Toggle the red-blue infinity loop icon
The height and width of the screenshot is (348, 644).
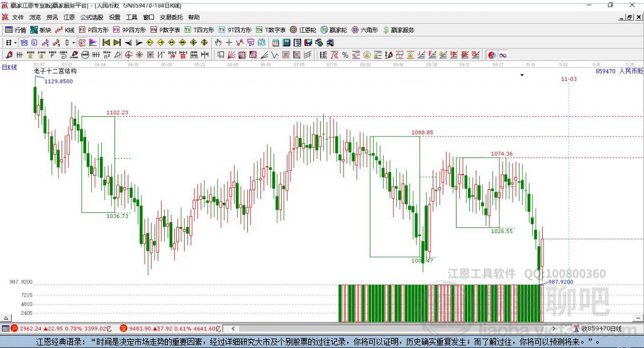point(502,55)
